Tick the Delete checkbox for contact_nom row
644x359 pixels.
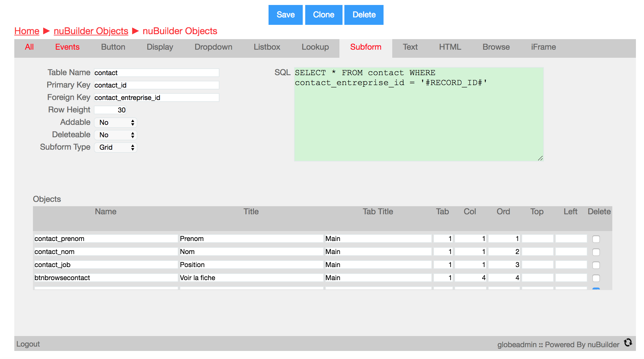[x=596, y=252]
